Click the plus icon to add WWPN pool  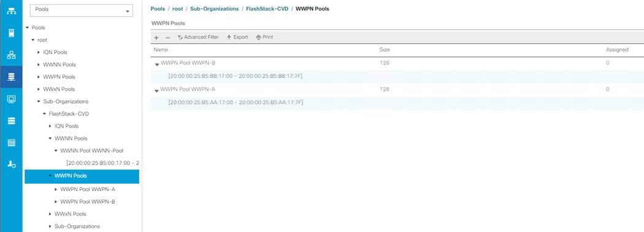156,37
